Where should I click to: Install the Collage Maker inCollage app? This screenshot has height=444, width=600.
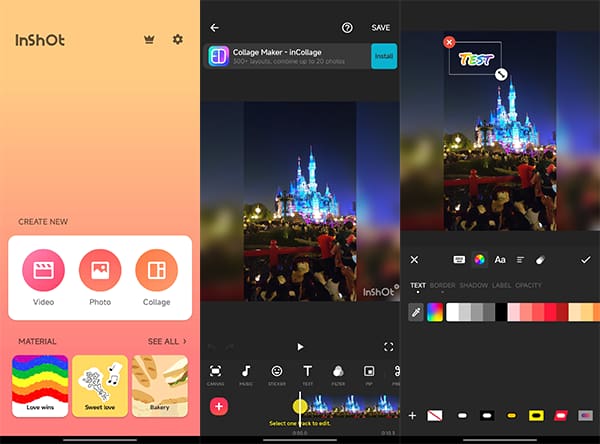[384, 56]
